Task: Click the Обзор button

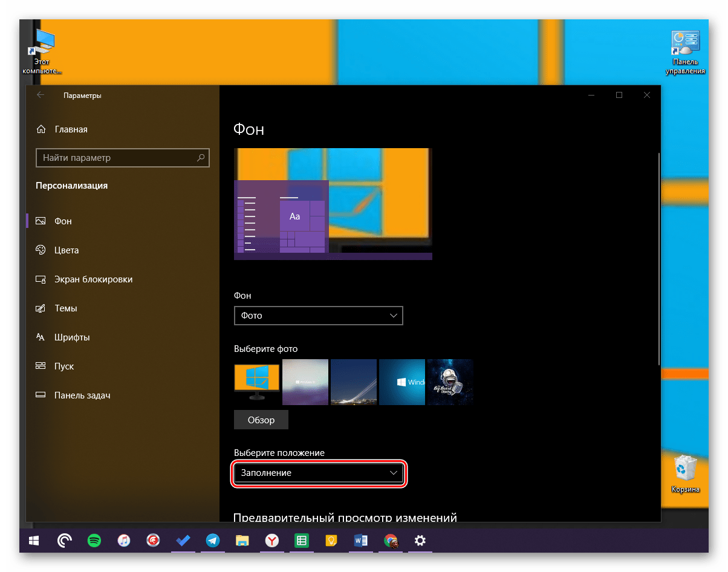Action: 261,420
